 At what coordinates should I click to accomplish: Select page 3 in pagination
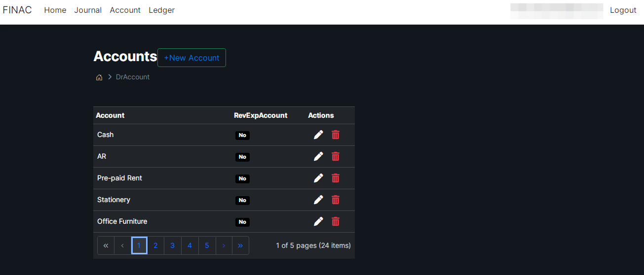pyautogui.click(x=172, y=245)
